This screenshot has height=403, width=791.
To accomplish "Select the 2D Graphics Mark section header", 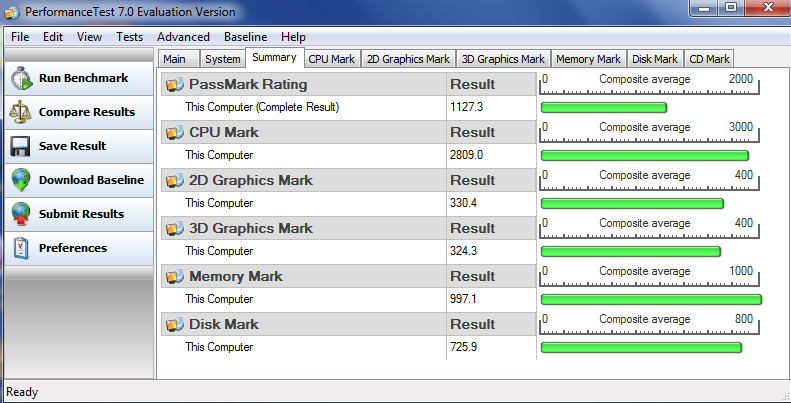I will [304, 180].
